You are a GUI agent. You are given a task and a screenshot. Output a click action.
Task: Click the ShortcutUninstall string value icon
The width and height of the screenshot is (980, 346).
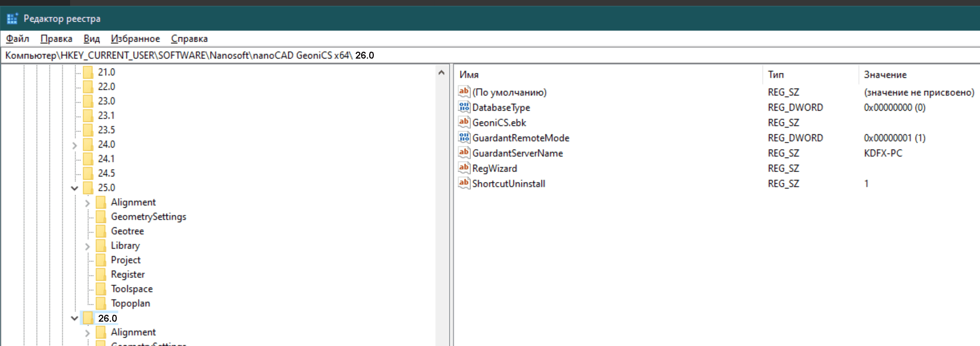click(x=464, y=183)
